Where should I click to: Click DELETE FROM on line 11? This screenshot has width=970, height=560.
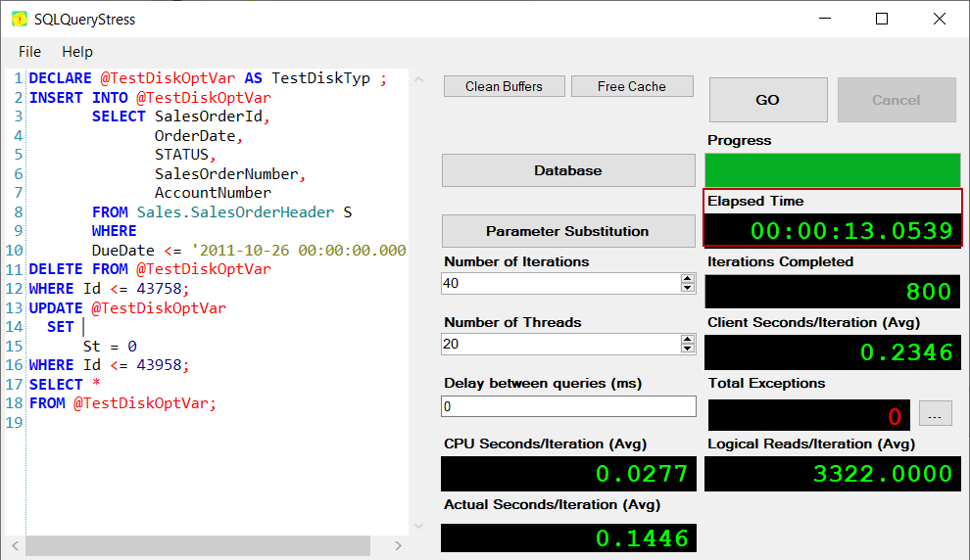point(78,269)
